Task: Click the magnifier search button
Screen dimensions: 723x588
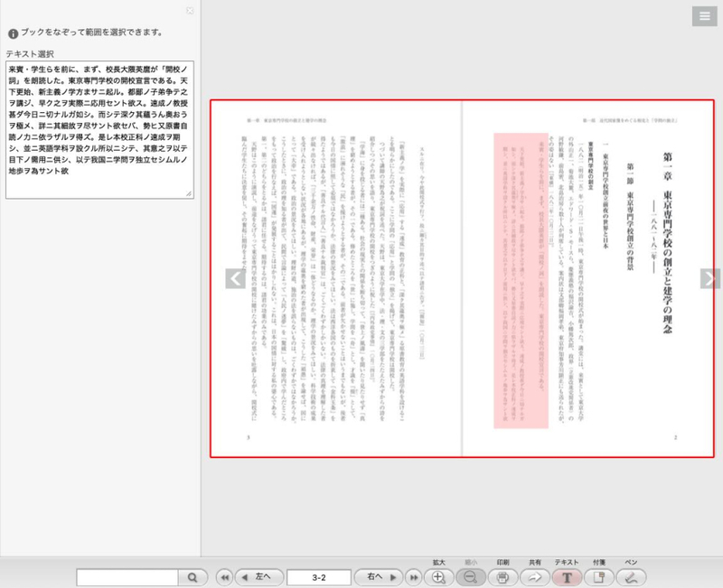Action: coord(192,576)
